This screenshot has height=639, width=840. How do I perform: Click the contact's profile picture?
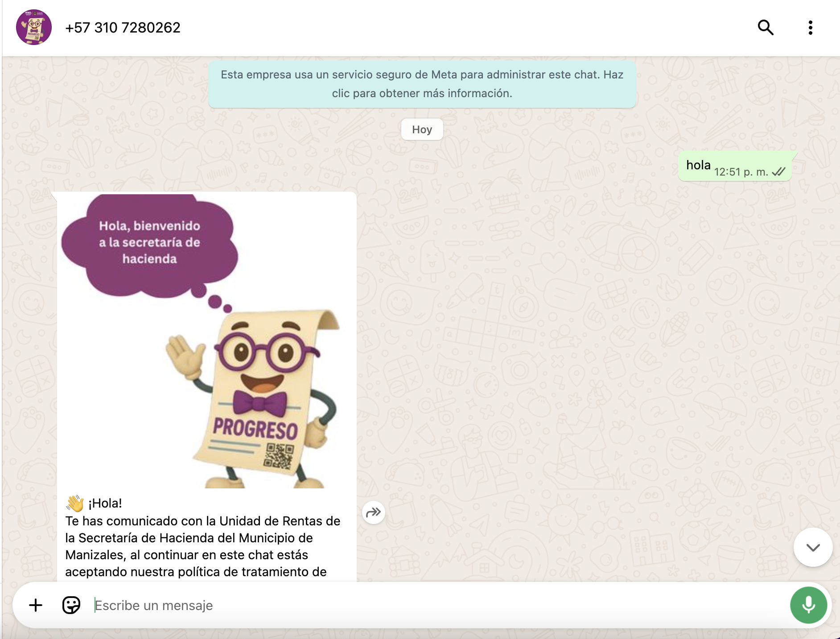(x=34, y=28)
